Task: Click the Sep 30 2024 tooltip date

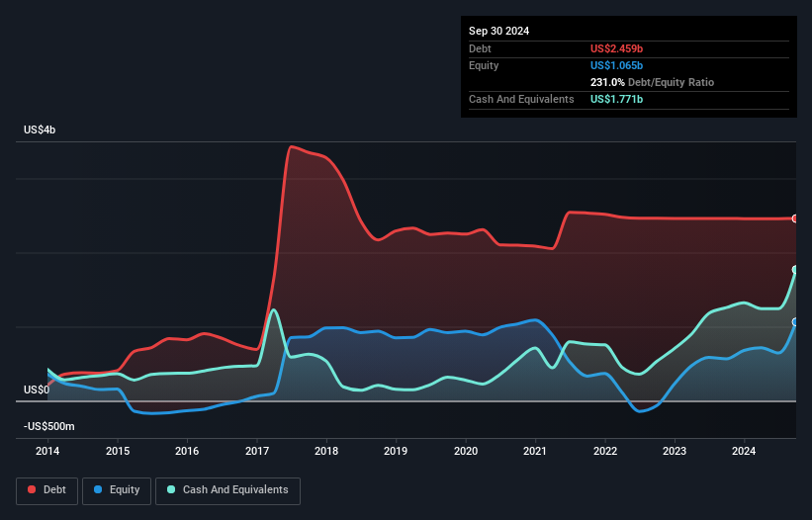Action: coord(498,31)
